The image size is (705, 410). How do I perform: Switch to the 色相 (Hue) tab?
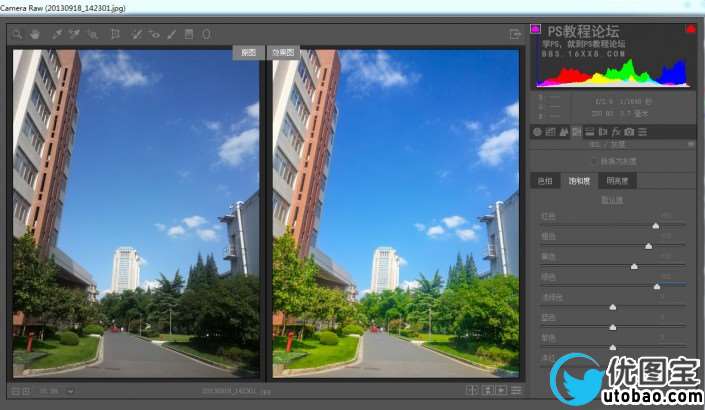click(x=544, y=181)
